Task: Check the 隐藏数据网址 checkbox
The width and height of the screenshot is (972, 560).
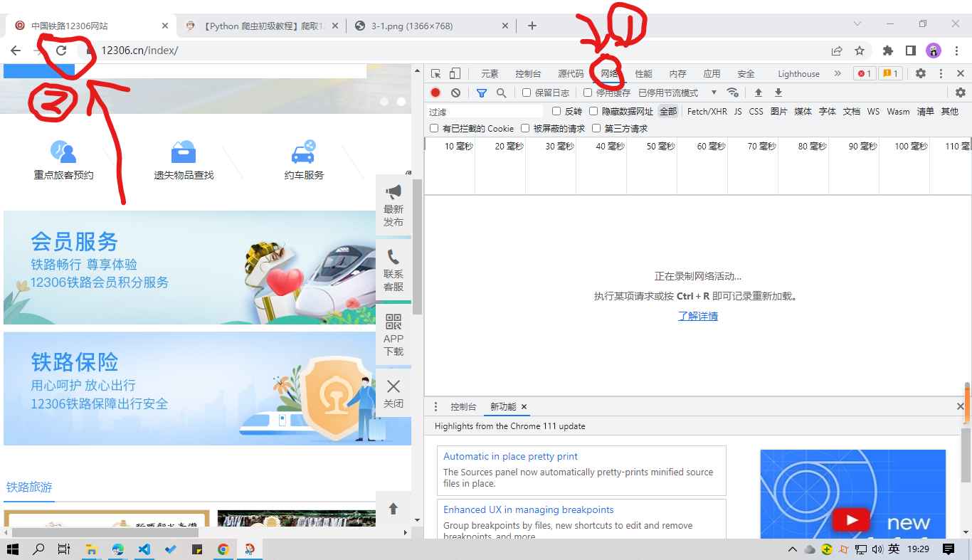Action: point(593,111)
